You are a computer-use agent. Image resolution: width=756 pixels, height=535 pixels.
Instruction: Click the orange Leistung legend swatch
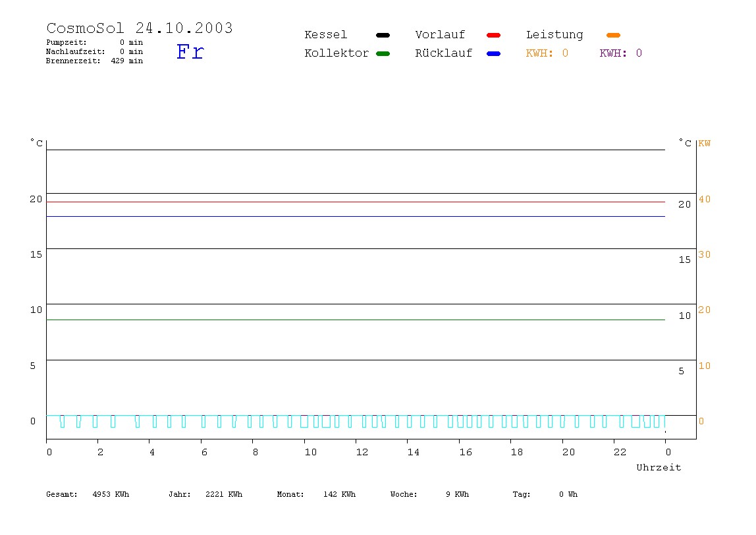[613, 35]
